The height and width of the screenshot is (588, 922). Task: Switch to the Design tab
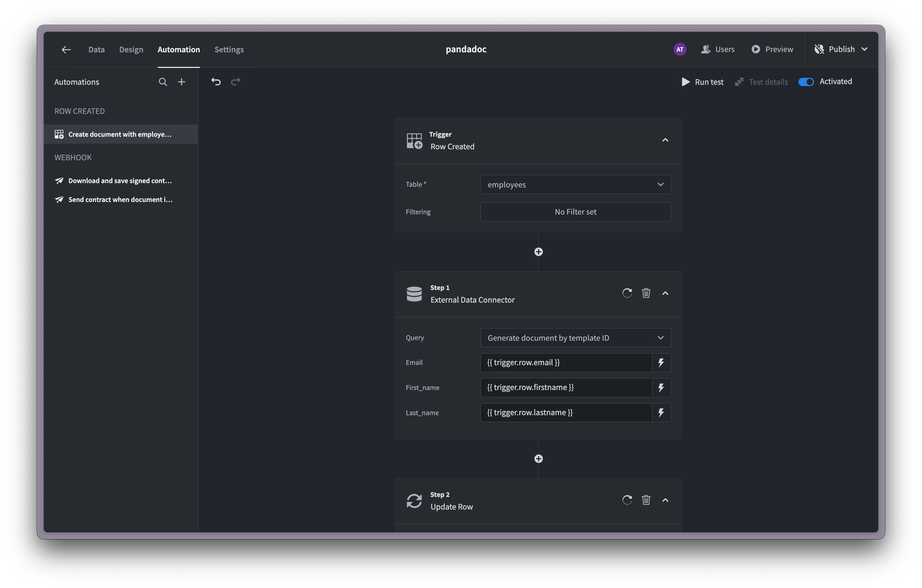click(131, 49)
